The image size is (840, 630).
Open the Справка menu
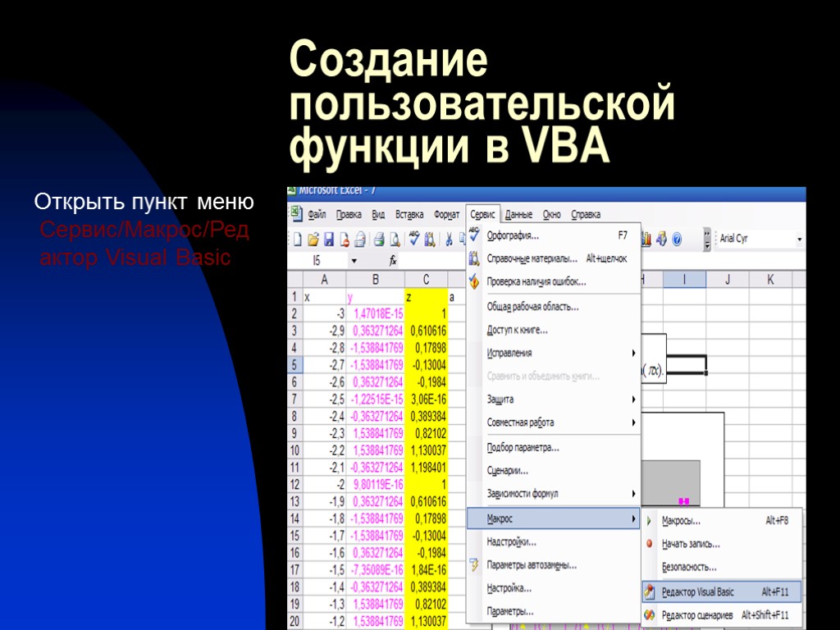coord(586,214)
